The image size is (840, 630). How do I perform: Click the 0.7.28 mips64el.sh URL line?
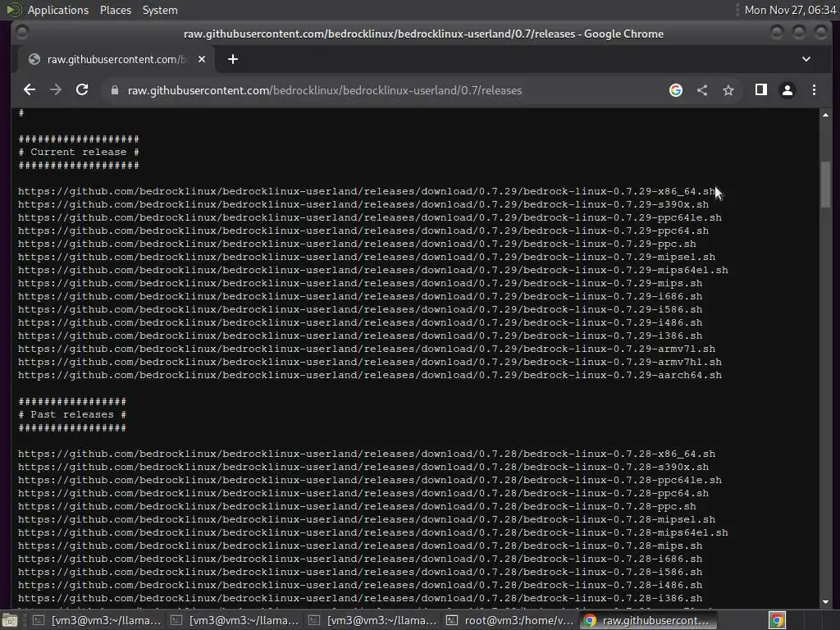point(373,532)
